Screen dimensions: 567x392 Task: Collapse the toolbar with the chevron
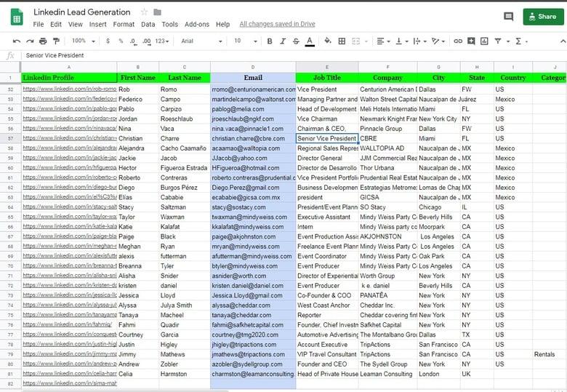pyautogui.click(x=563, y=41)
